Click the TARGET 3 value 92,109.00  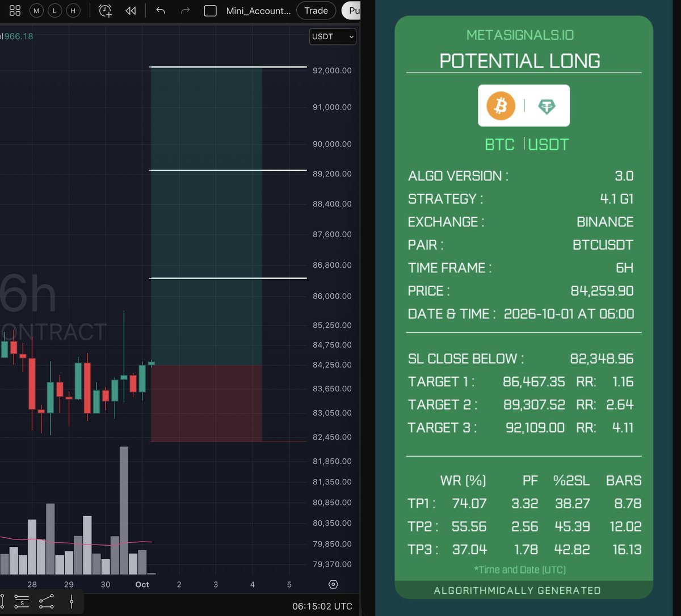pos(535,427)
